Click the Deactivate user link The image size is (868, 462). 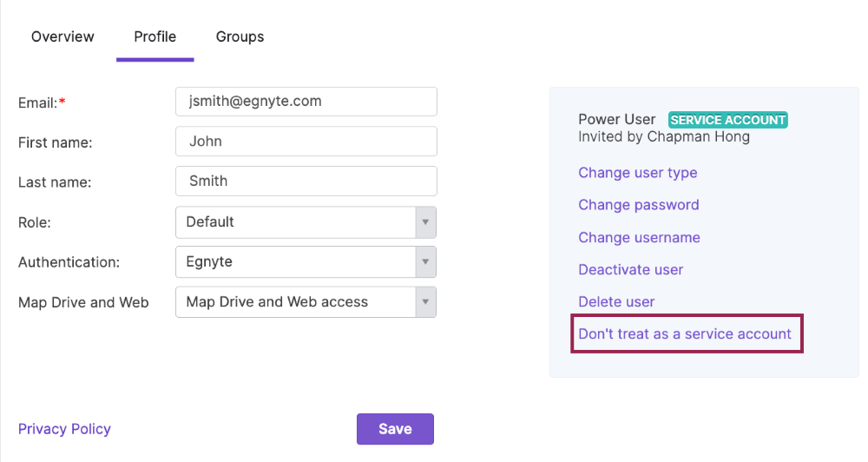point(630,270)
